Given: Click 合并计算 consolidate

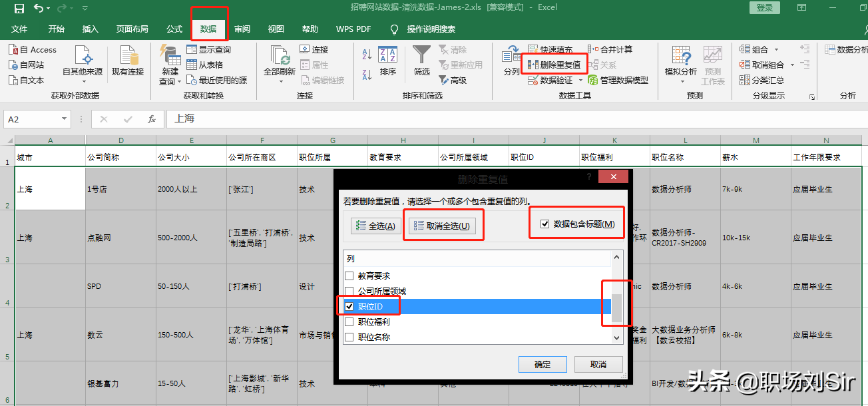Looking at the screenshot, I should tap(610, 50).
